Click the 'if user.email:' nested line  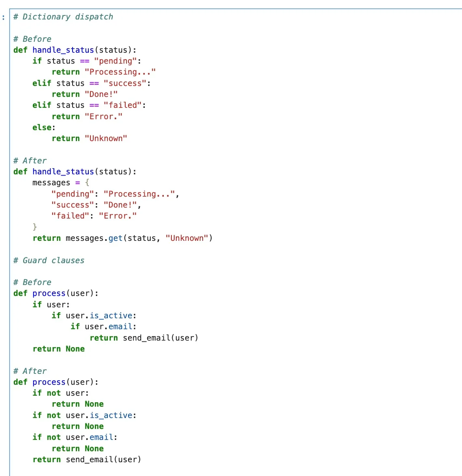tap(103, 327)
